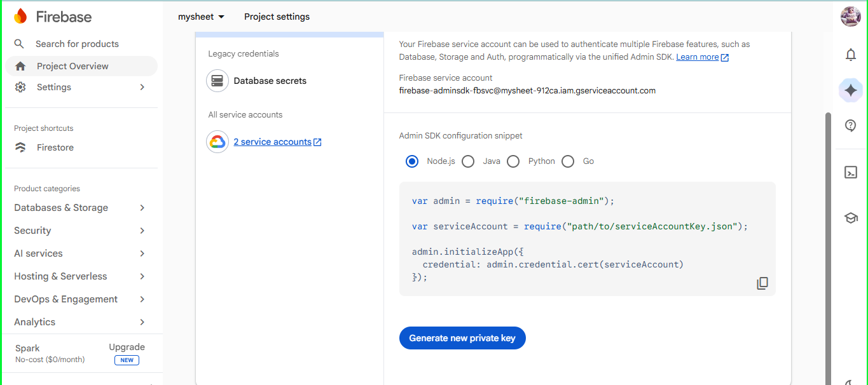Toggle the dark mode moon icon
This screenshot has width=868, height=385.
[851, 382]
